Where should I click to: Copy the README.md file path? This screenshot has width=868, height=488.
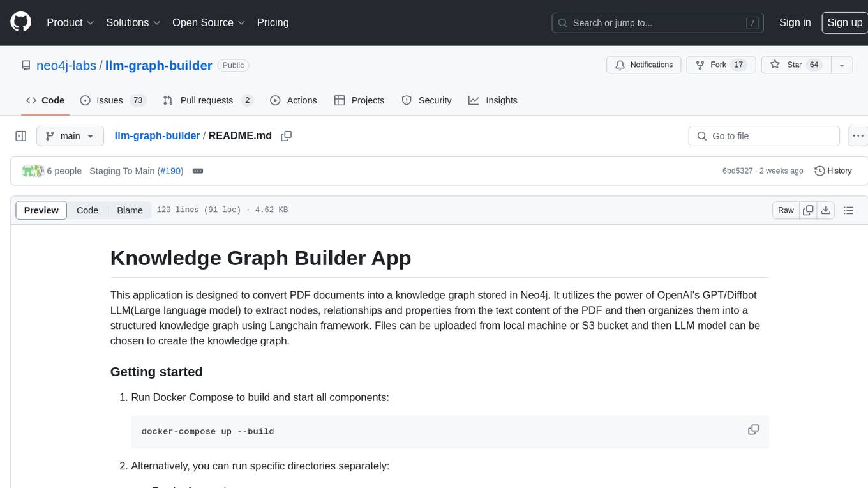[287, 136]
